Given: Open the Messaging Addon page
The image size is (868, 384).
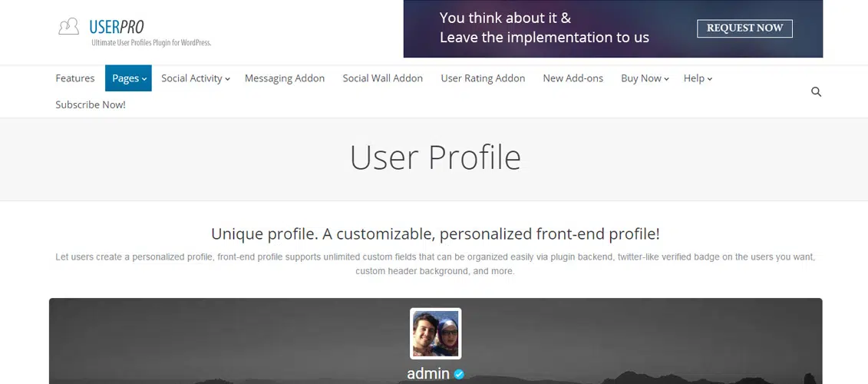Looking at the screenshot, I should 285,78.
